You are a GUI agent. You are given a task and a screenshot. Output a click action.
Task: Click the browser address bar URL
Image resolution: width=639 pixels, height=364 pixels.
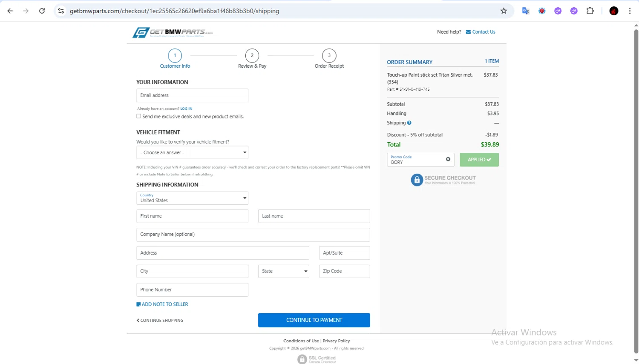coord(175,11)
